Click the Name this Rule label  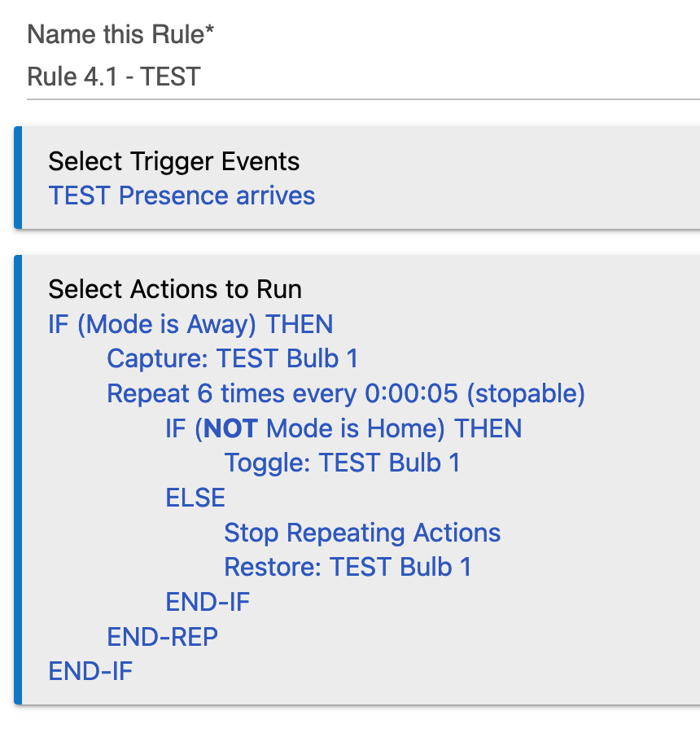click(x=120, y=34)
